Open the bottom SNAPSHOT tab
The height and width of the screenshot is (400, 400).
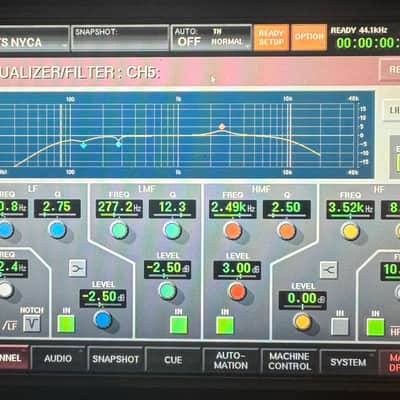coord(115,359)
